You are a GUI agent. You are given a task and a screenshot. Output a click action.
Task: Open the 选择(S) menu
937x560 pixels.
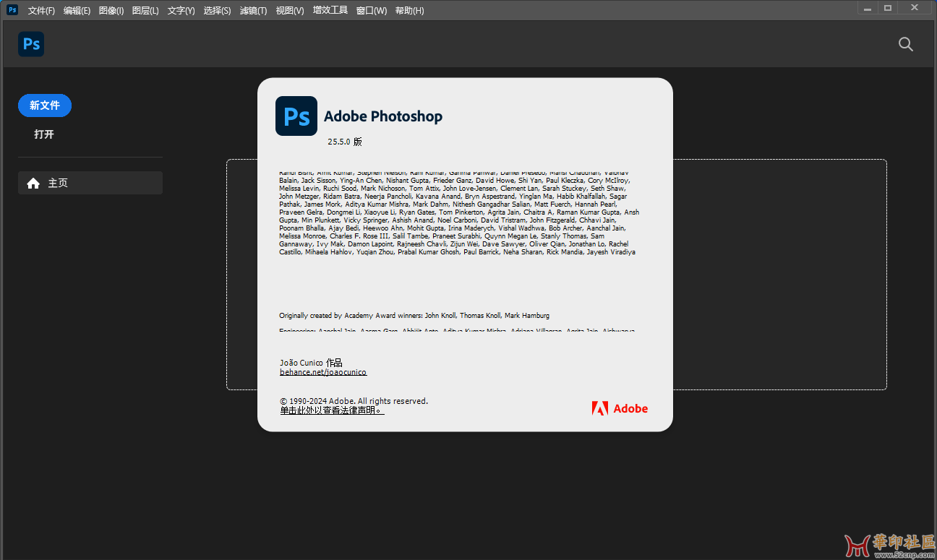[x=217, y=11]
